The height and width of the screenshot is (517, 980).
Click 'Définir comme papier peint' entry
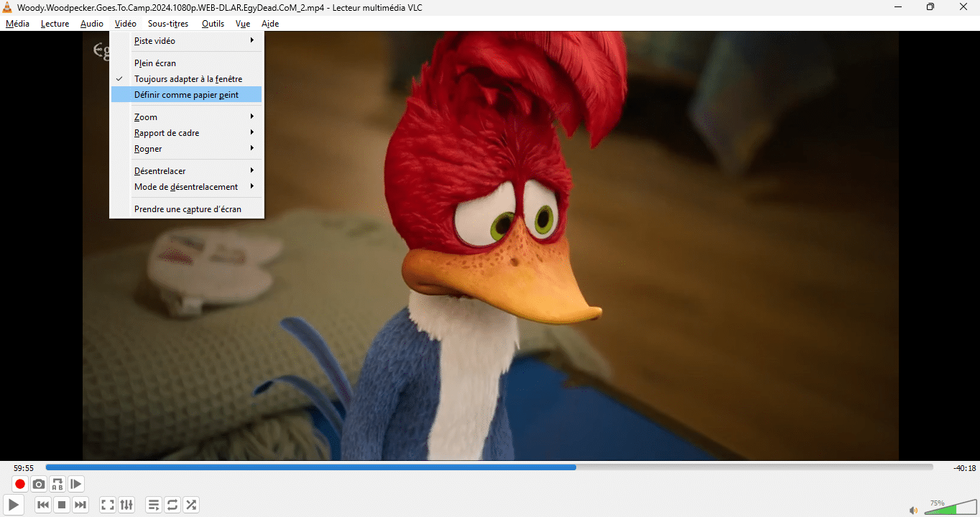[186, 95]
